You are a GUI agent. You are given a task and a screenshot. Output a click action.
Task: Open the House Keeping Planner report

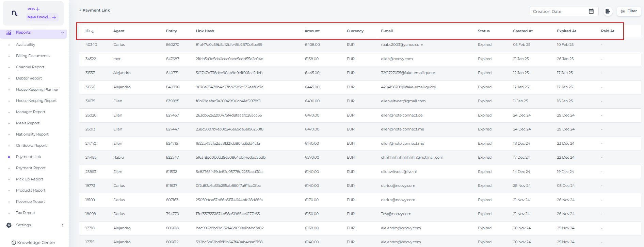click(x=37, y=89)
